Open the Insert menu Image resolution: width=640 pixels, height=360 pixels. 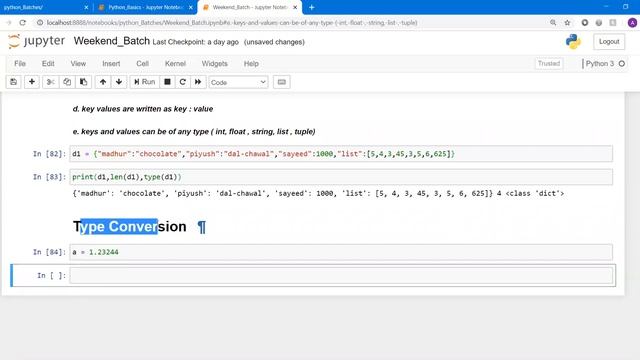click(111, 64)
